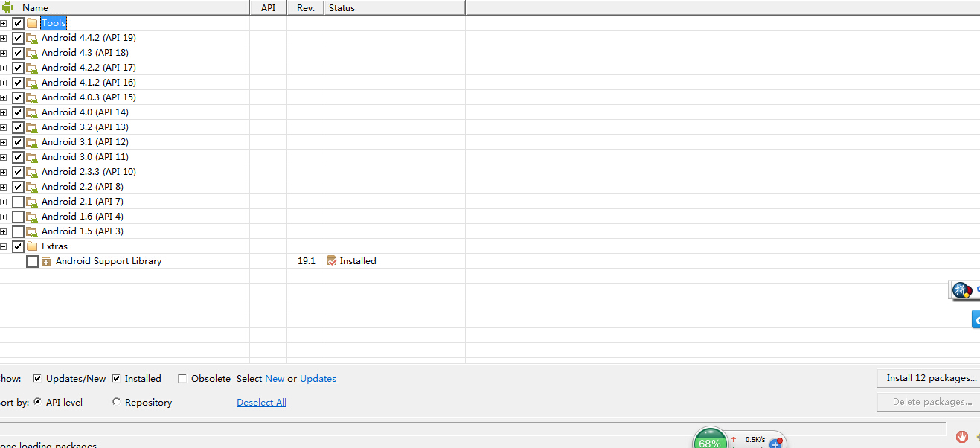Toggle the Updates/New filter checkbox
Viewport: 980px width, 448px height.
[37, 378]
